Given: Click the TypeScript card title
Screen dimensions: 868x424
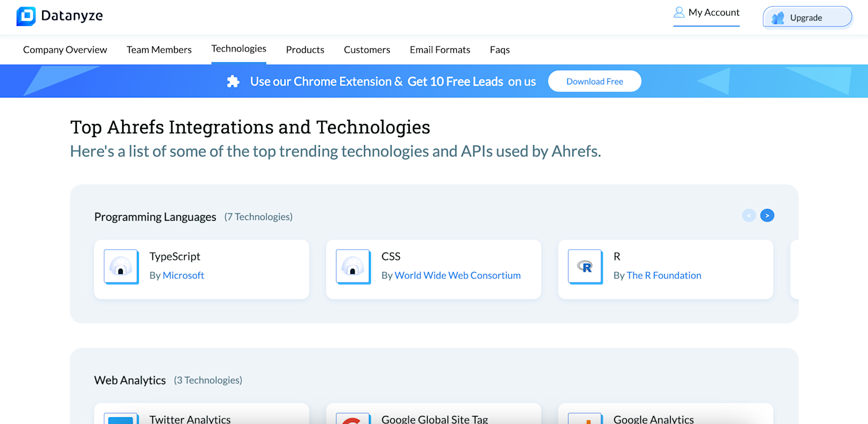Looking at the screenshot, I should pyautogui.click(x=175, y=256).
